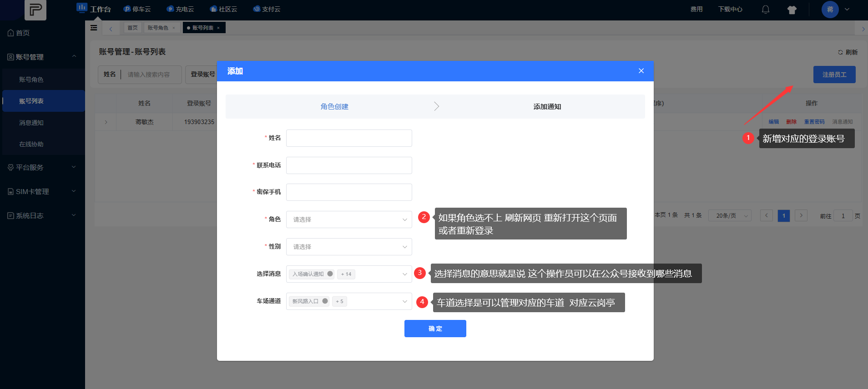Click the P logo icon
Image resolution: width=868 pixels, height=389 pixels.
[x=35, y=10]
